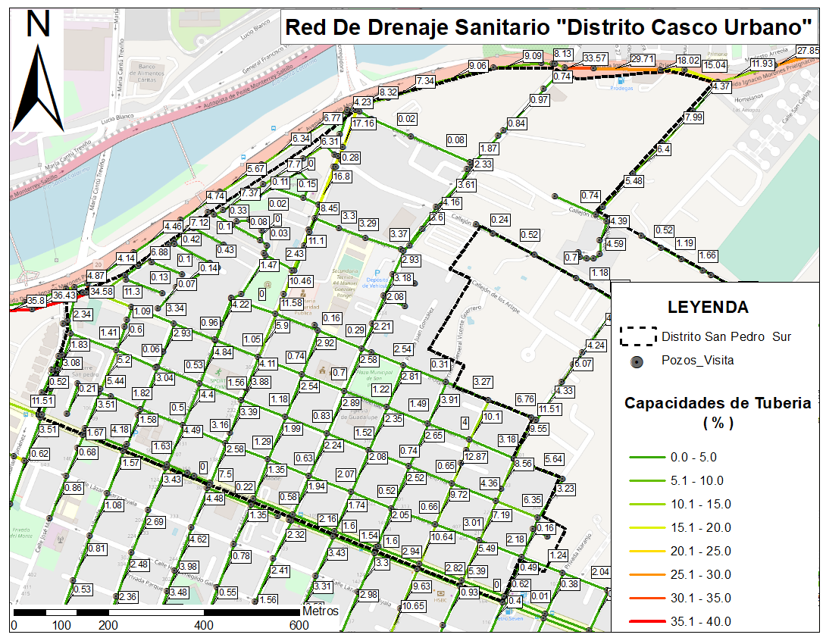Click the 10.65 pipe capacity label
826x644 pixels.
point(414,606)
